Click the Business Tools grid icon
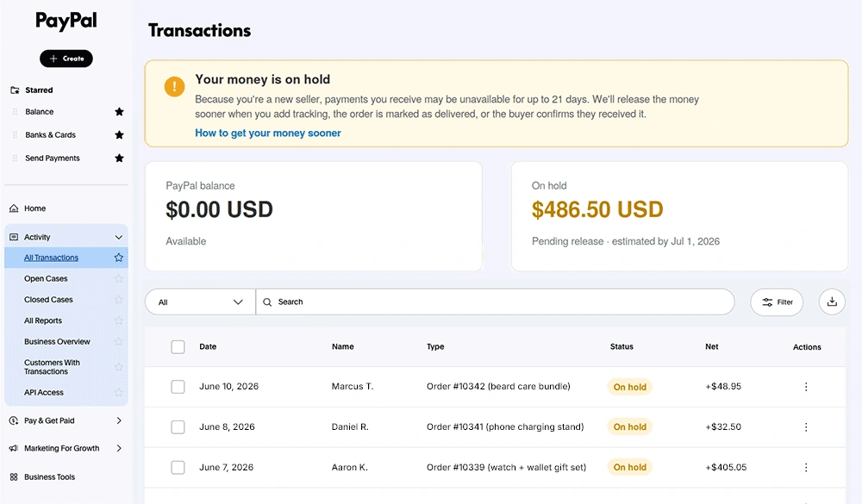The height and width of the screenshot is (504, 862). [14, 477]
